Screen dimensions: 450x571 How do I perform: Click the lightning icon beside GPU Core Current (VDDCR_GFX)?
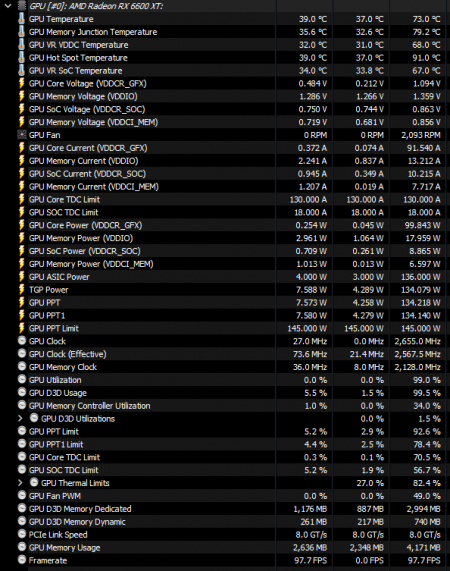click(x=21, y=148)
